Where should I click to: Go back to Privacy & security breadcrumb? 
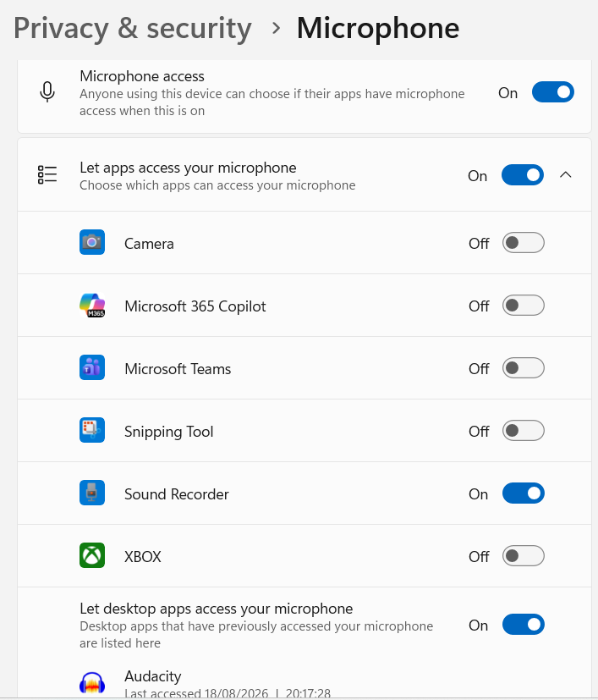coord(133,29)
